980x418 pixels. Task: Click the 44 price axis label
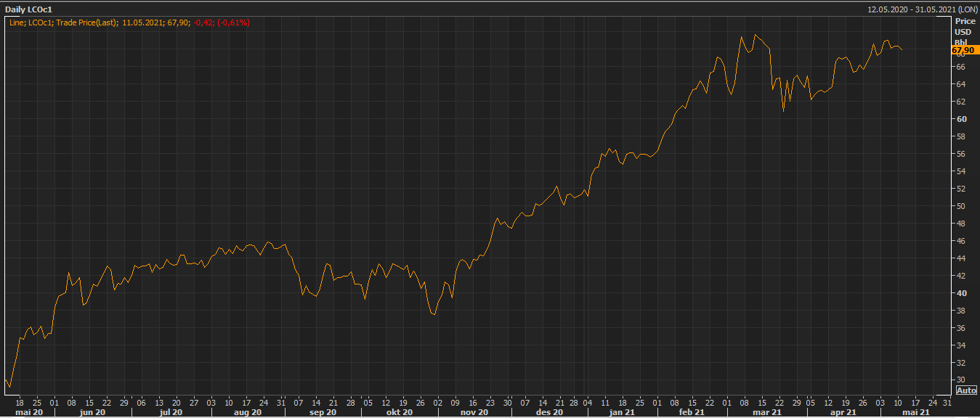tap(960, 258)
